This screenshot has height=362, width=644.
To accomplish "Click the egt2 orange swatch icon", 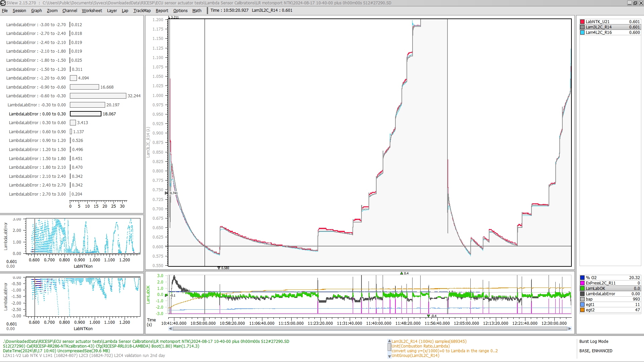I will [x=582, y=310].
